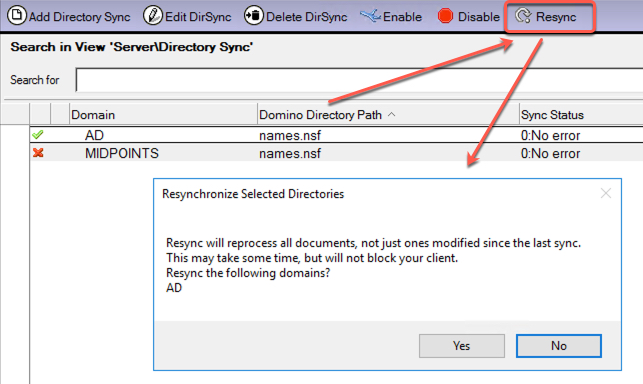Click the Disable toolbar label
Image resolution: width=643 pixels, height=384 pixels.
coord(479,17)
